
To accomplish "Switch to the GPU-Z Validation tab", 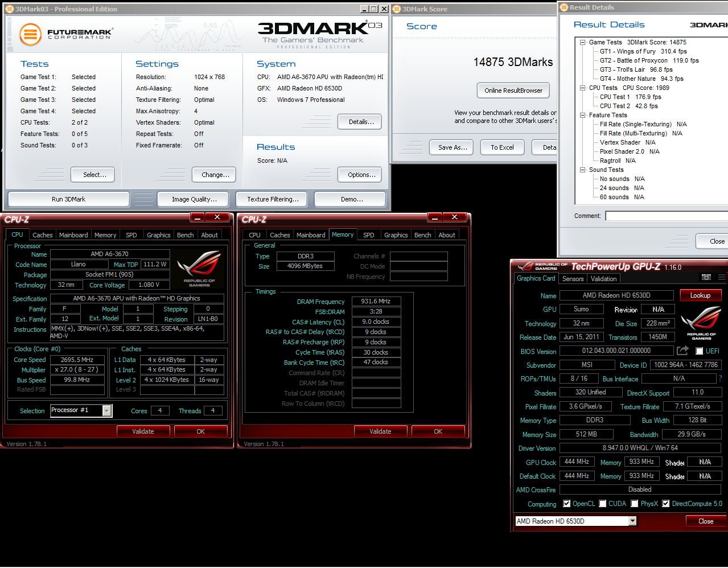I will 603,279.
